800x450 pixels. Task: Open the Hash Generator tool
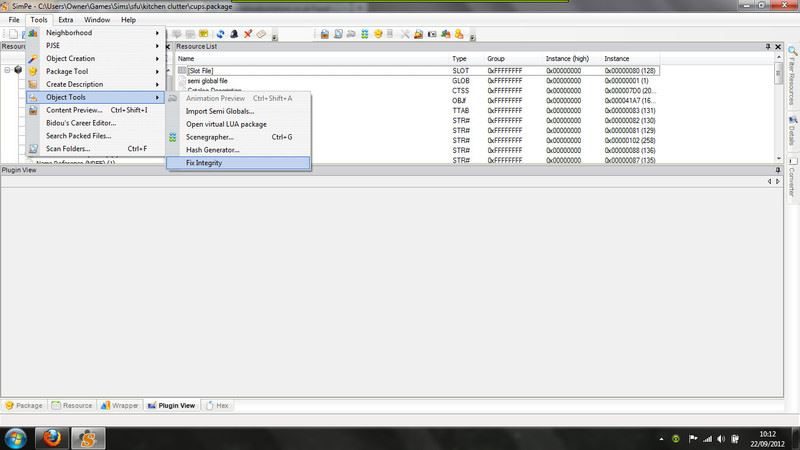[213, 149]
